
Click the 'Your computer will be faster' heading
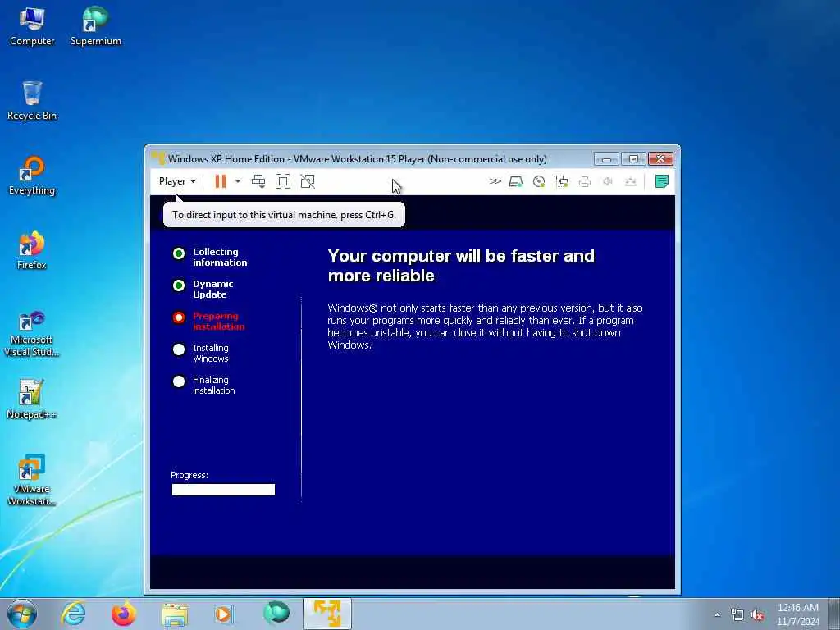[x=461, y=266]
